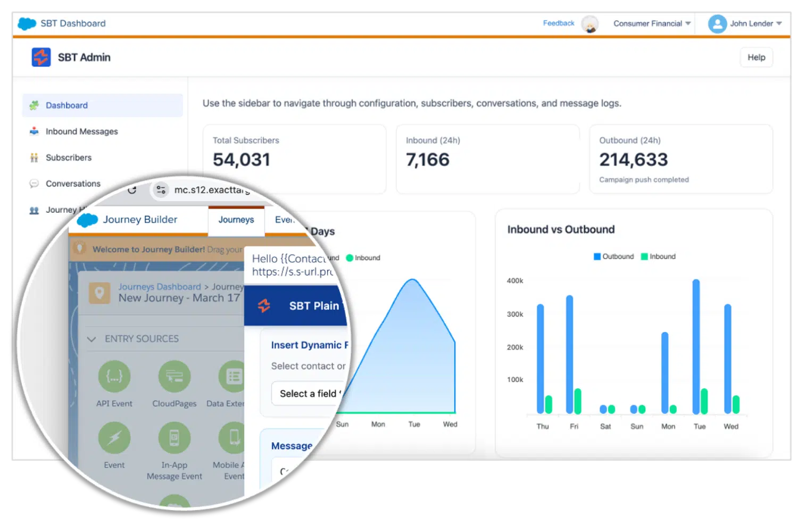Select the CloudPages entry source icon

point(174,376)
